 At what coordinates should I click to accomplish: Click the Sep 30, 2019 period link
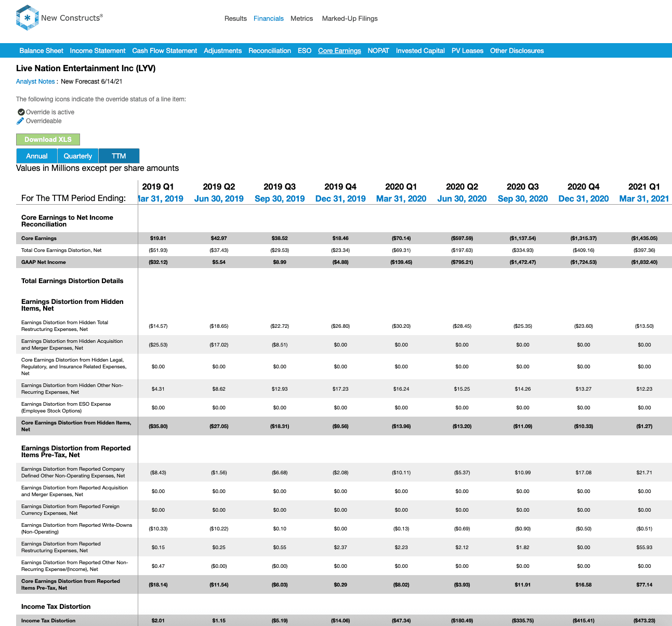280,198
